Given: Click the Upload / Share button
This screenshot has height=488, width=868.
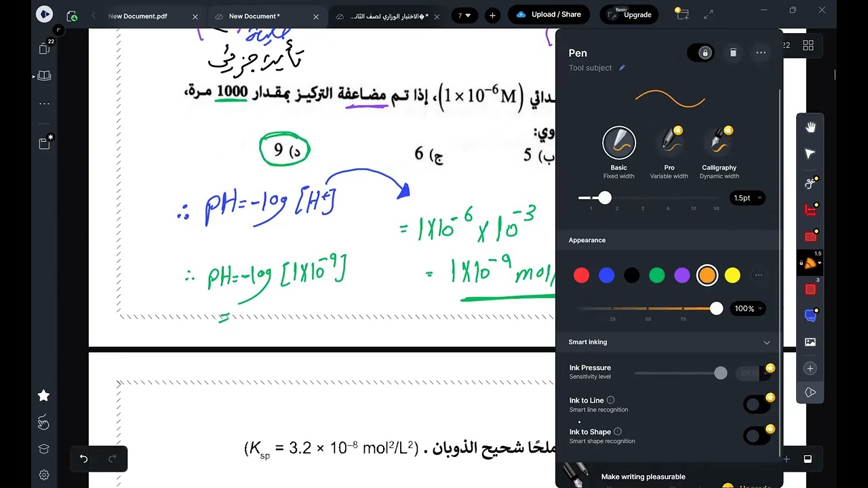Looking at the screenshot, I should (549, 14).
